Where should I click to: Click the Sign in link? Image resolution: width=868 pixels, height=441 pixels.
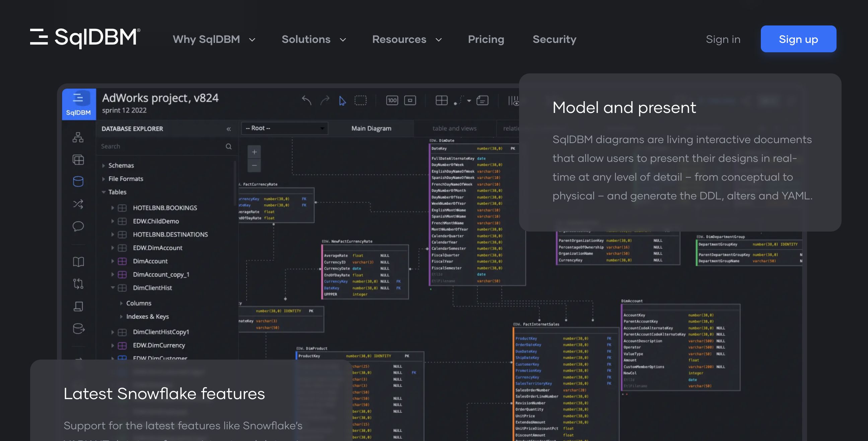723,39
